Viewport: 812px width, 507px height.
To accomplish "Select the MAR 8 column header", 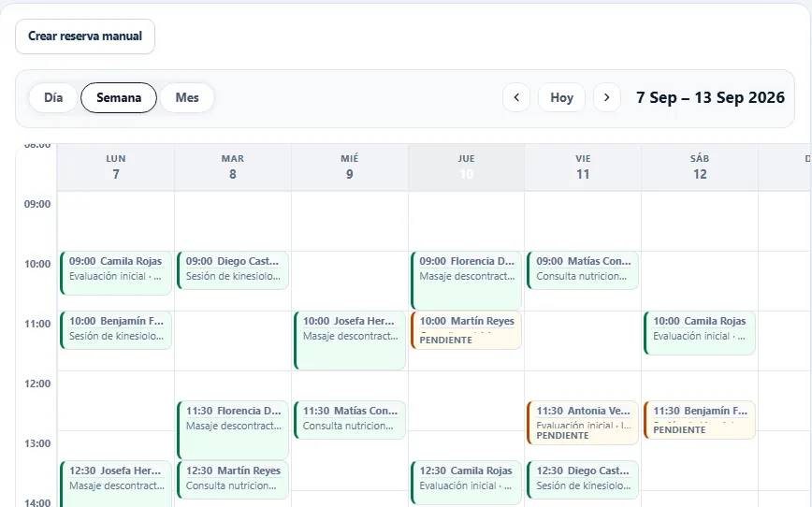I will coord(233,167).
